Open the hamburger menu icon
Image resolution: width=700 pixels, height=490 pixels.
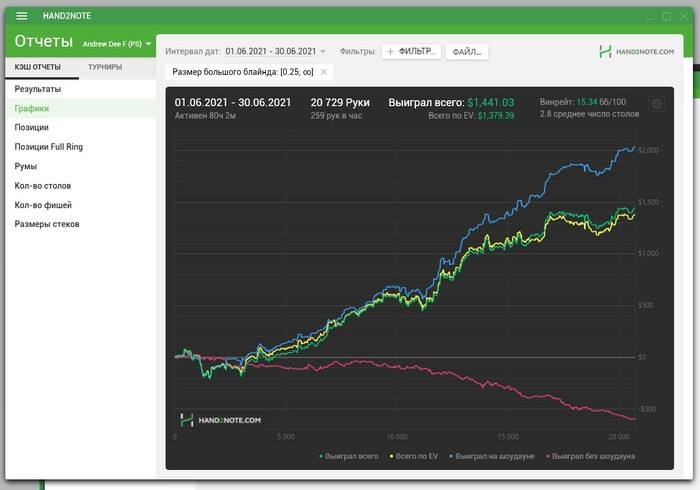(21, 16)
